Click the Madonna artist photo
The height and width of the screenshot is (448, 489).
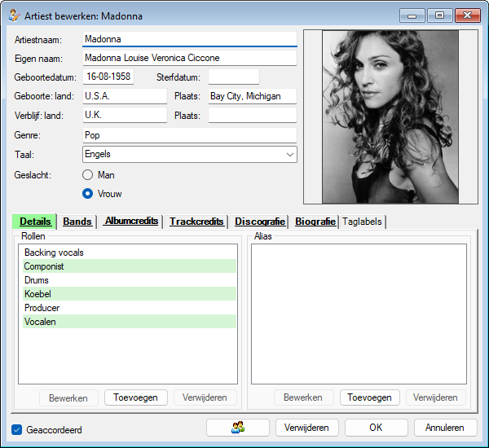(390, 117)
